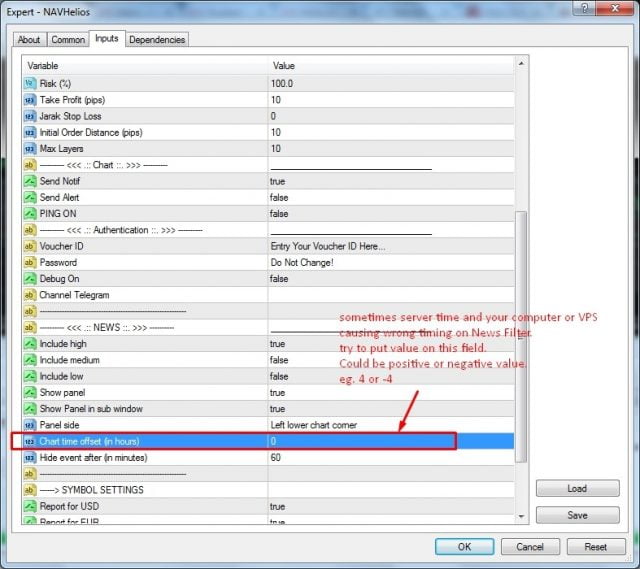Click the help question mark button
This screenshot has height=569, width=640.
pyautogui.click(x=584, y=8)
